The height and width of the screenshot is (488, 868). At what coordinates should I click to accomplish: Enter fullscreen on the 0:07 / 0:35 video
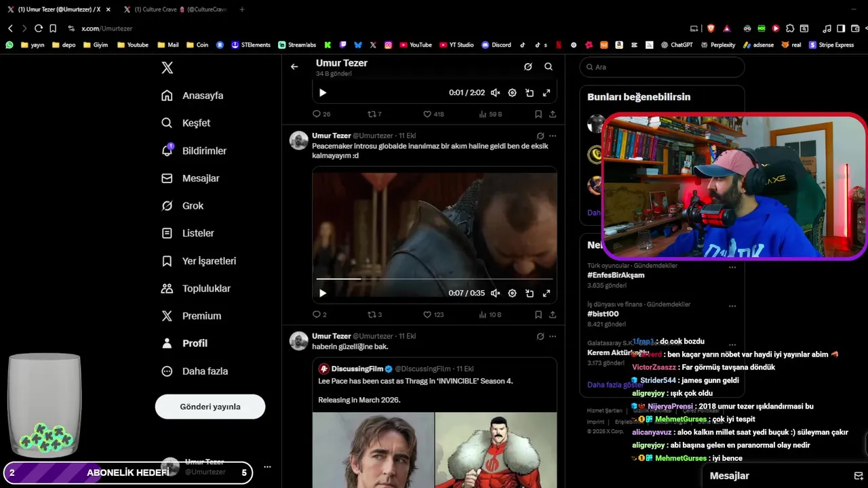coord(546,293)
